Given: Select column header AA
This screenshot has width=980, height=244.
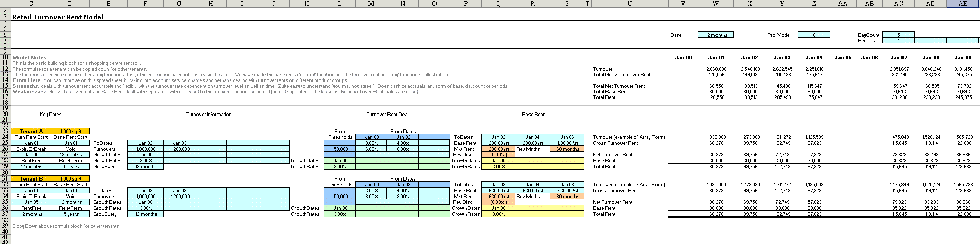Looking at the screenshot, I should click(843, 4).
